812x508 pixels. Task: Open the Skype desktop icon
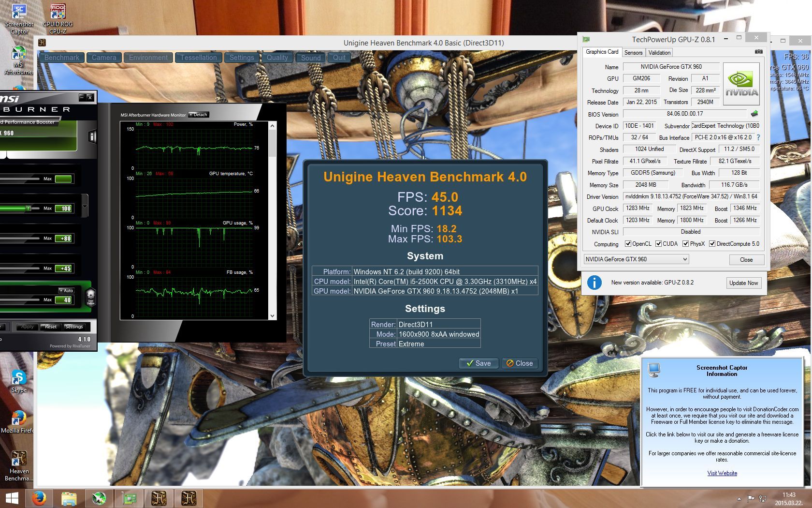19,381
